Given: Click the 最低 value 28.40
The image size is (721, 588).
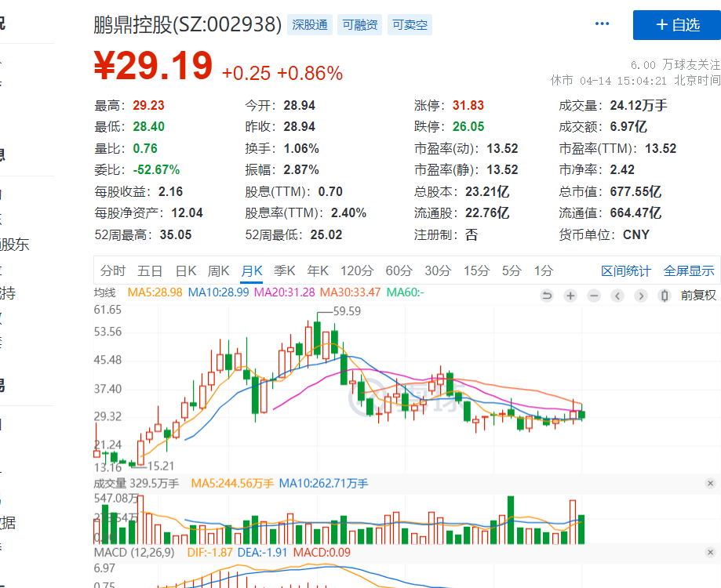Looking at the screenshot, I should (148, 126).
